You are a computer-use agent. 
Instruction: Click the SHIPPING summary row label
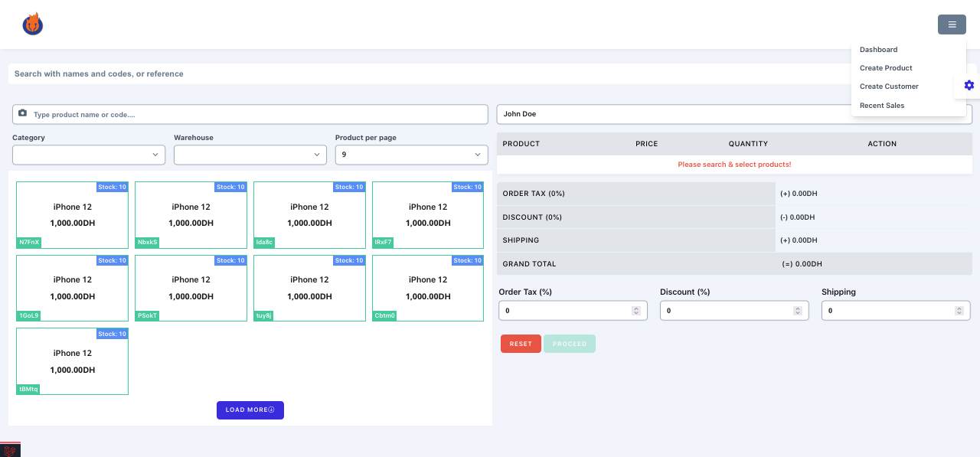[x=521, y=240]
